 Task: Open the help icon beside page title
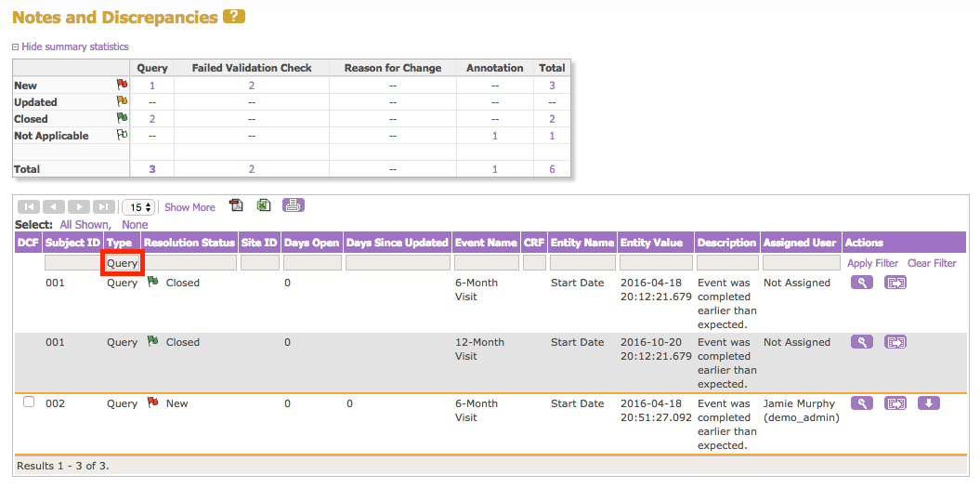[x=234, y=17]
